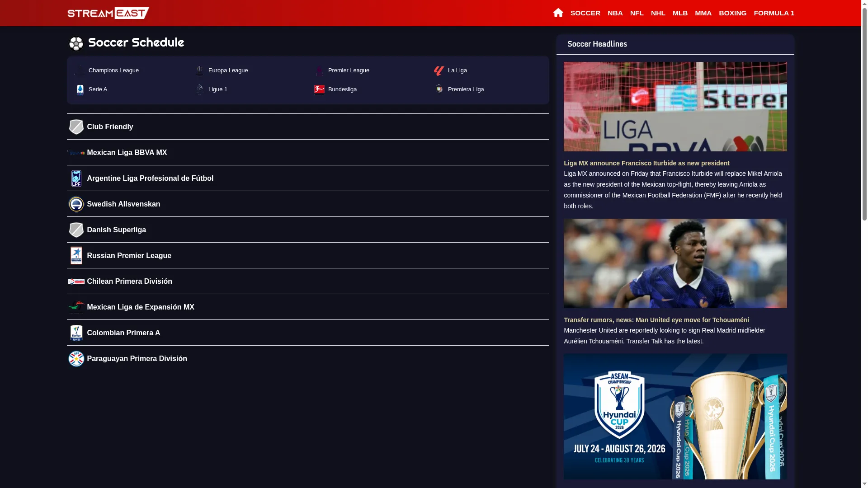Click the Premier League logo icon
The image size is (868, 488).
[x=319, y=71]
